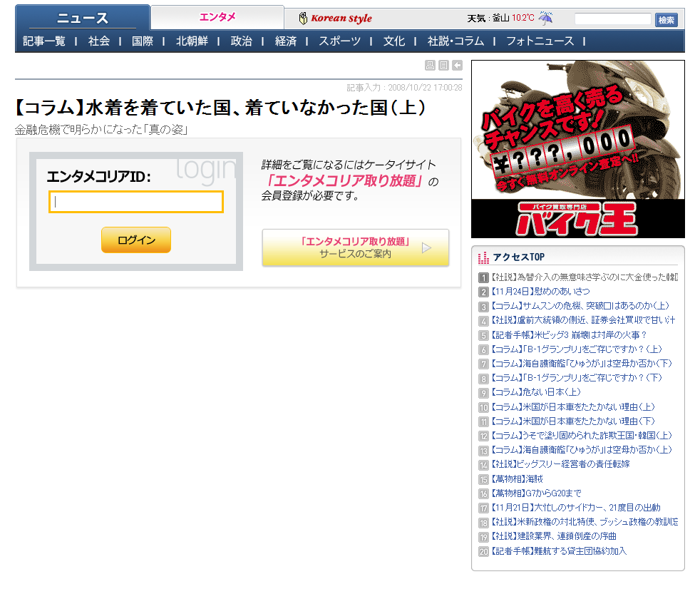Click the article headline 水着を着ていた国
The image size is (700, 589).
(220, 108)
